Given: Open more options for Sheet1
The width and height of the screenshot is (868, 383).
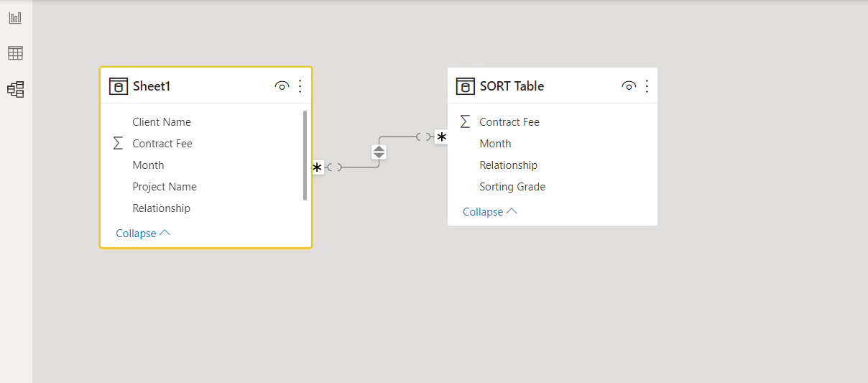Looking at the screenshot, I should coord(300,86).
